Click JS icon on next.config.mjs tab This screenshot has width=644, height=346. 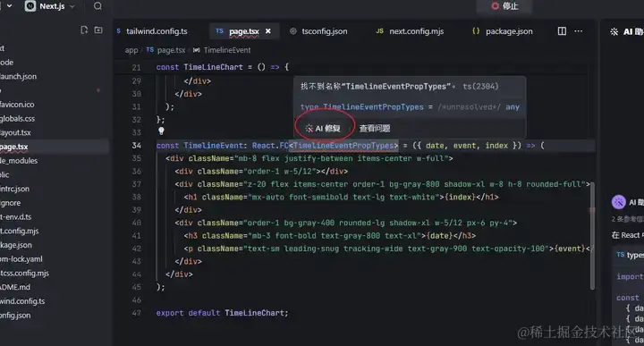tap(379, 30)
